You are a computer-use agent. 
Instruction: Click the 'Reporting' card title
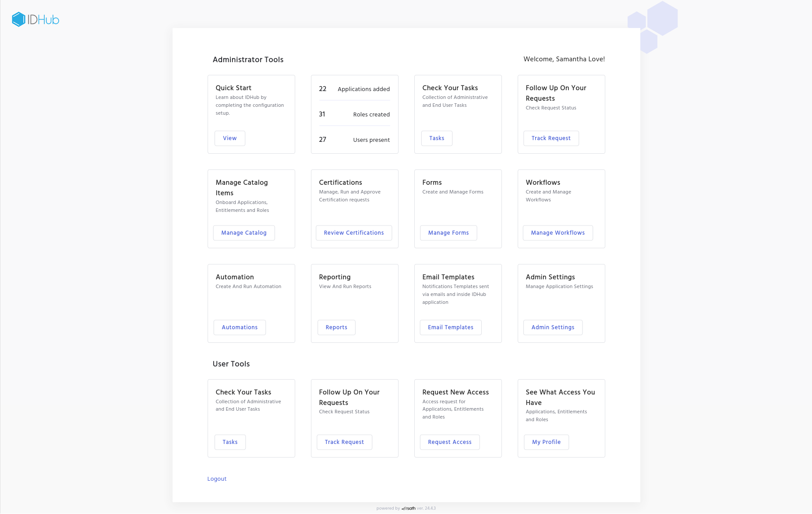[335, 277]
